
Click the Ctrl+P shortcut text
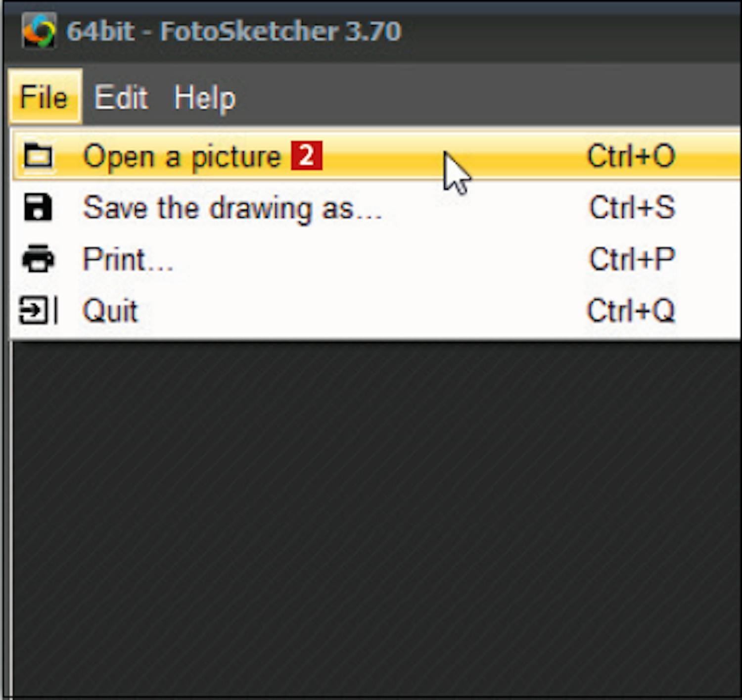(632, 259)
